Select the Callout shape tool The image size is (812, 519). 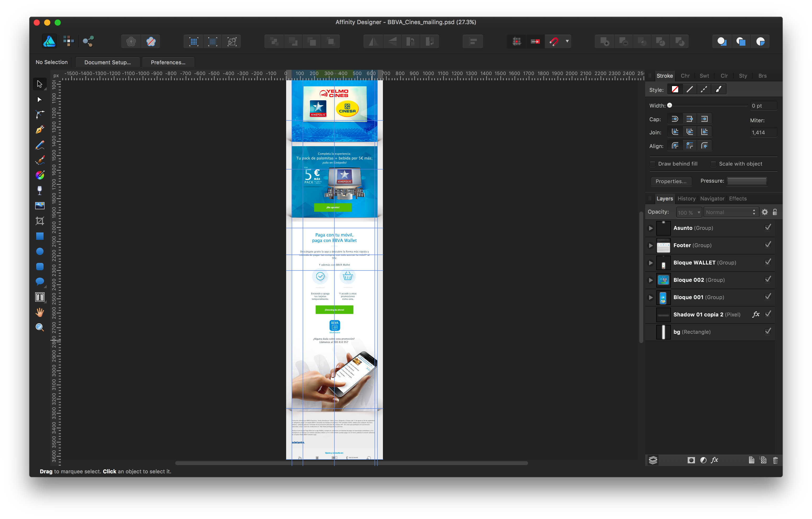coord(39,282)
